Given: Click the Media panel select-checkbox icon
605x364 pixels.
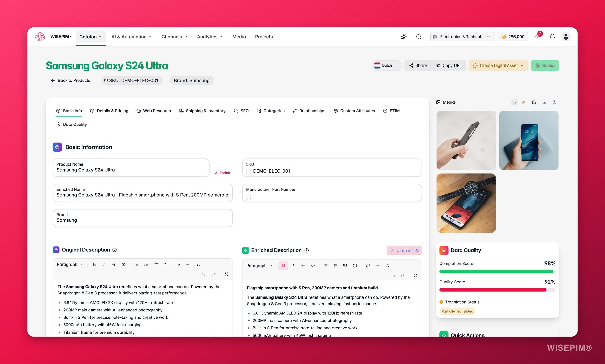Looking at the screenshot, I should pyautogui.click(x=534, y=102).
